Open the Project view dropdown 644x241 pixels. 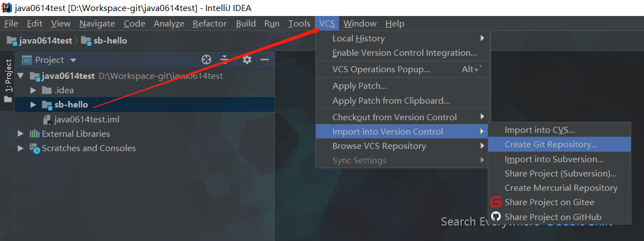pos(73,60)
